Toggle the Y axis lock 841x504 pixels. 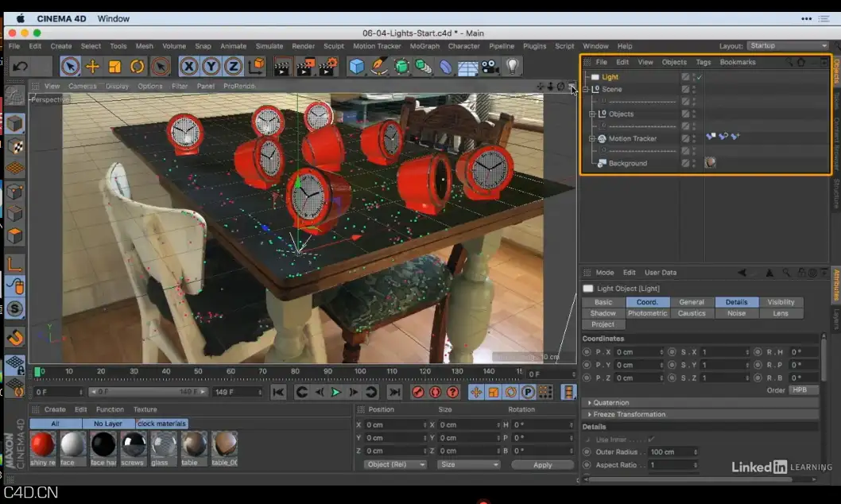[x=211, y=67]
